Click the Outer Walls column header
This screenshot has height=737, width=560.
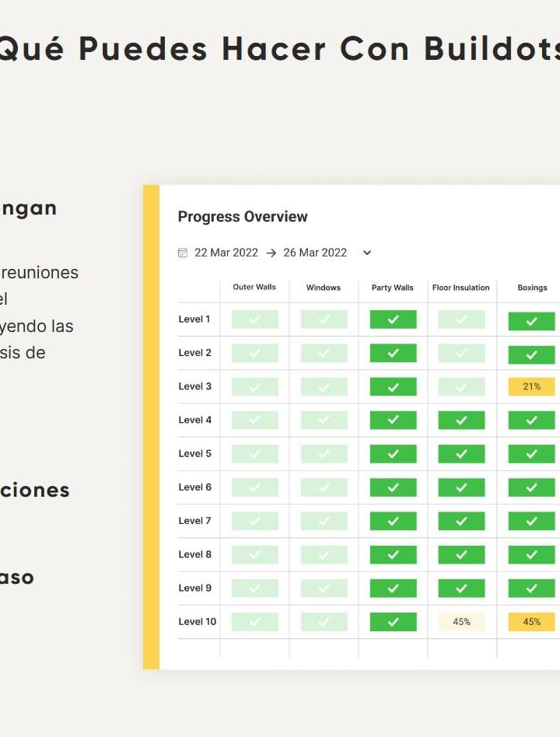(x=254, y=287)
